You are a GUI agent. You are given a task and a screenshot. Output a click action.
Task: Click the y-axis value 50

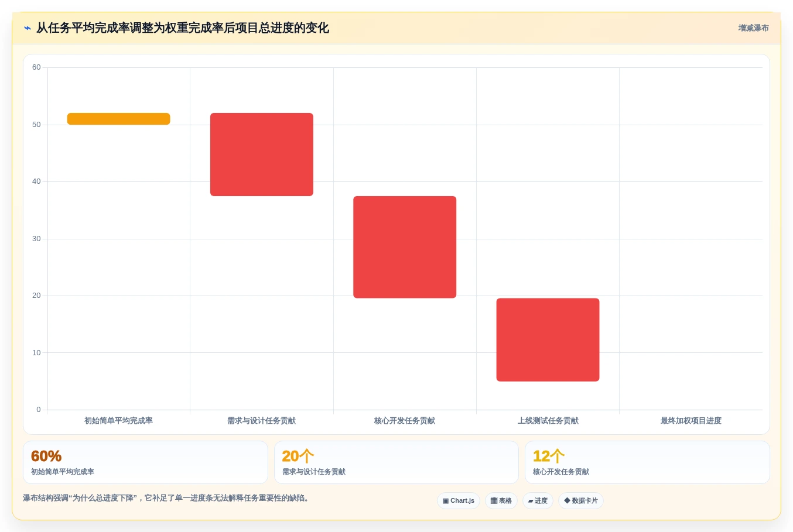[36, 125]
